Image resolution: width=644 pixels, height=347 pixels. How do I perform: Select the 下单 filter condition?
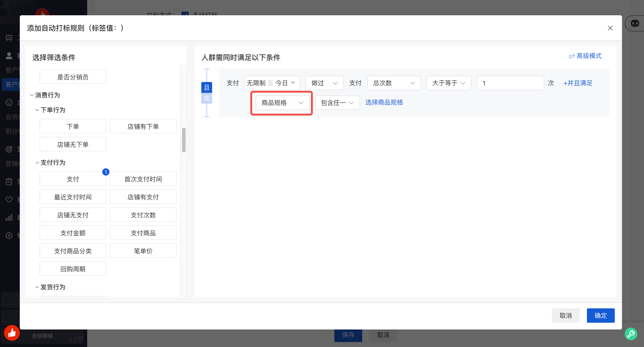point(73,126)
